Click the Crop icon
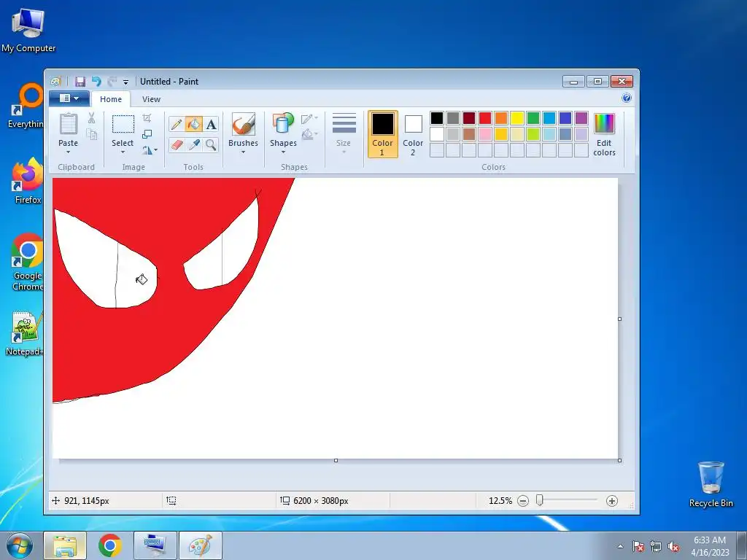 click(147, 118)
